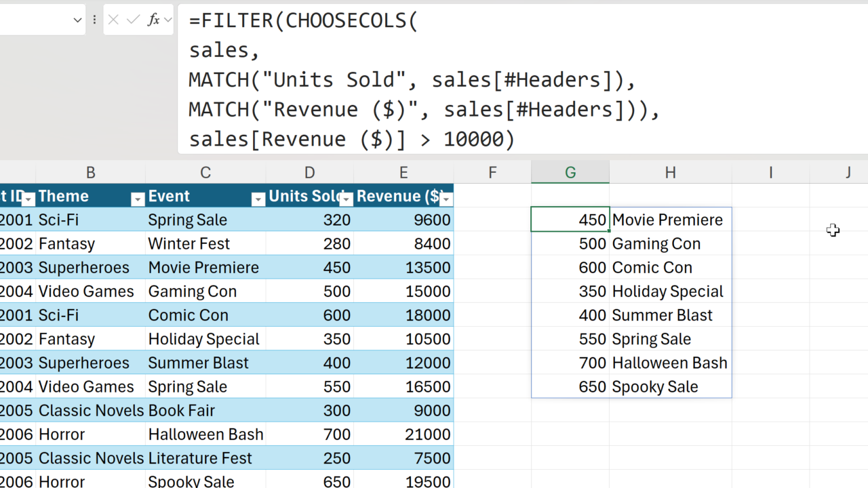This screenshot has width=868, height=488.
Task: Open the Revenue ($) filter button
Action: (446, 199)
